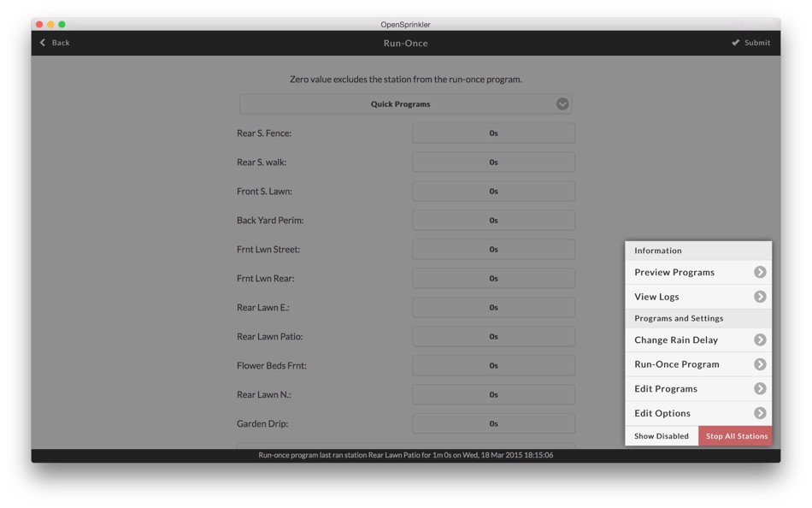Click the OpenSprinkler window title
Image resolution: width=812 pixels, height=508 pixels.
pyautogui.click(x=405, y=24)
